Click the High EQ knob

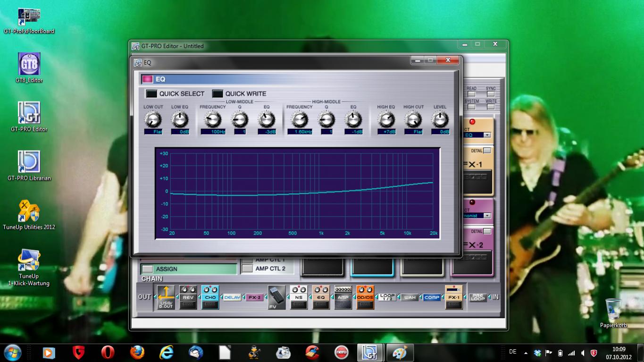(x=386, y=120)
